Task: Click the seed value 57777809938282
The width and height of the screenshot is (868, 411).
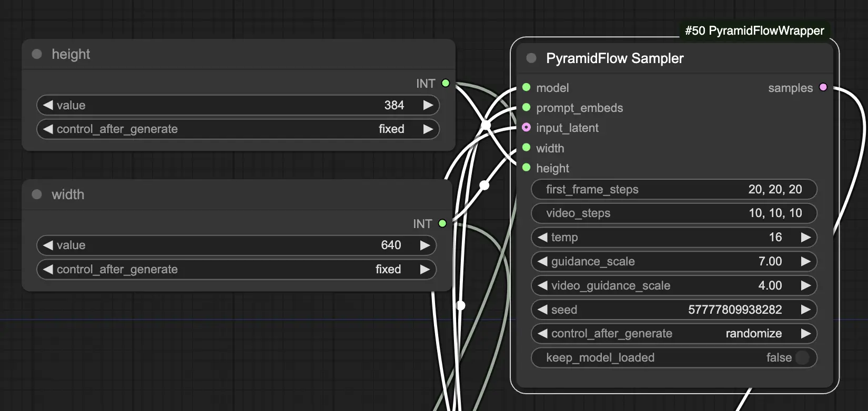Action: click(735, 310)
